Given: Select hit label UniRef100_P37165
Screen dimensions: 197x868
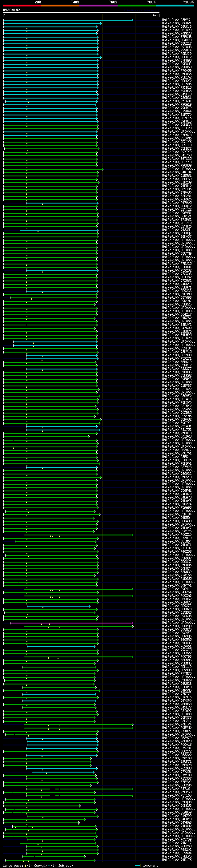Looking at the screenshot, I should pyautogui.click(x=177, y=795).
